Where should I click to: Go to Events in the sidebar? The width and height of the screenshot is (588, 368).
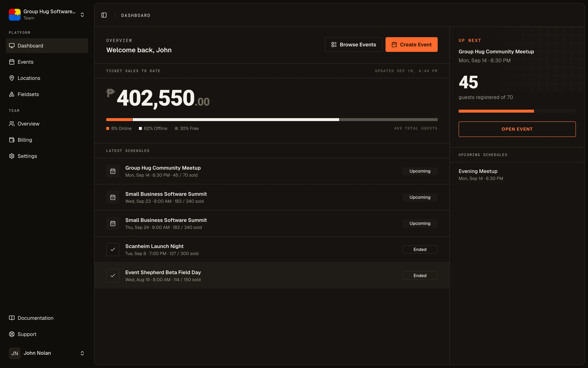(47, 62)
